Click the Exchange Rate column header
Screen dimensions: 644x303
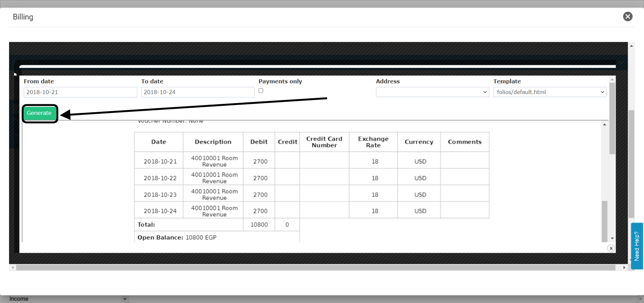(x=373, y=142)
